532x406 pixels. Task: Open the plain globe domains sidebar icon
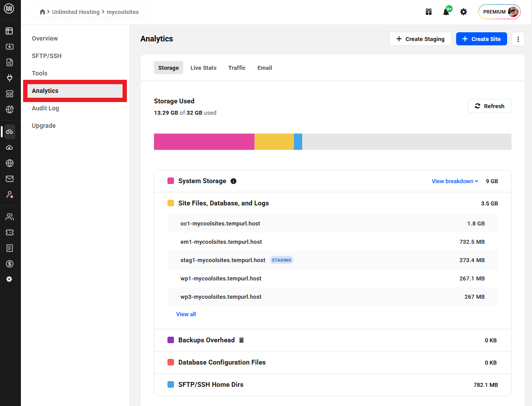10,163
